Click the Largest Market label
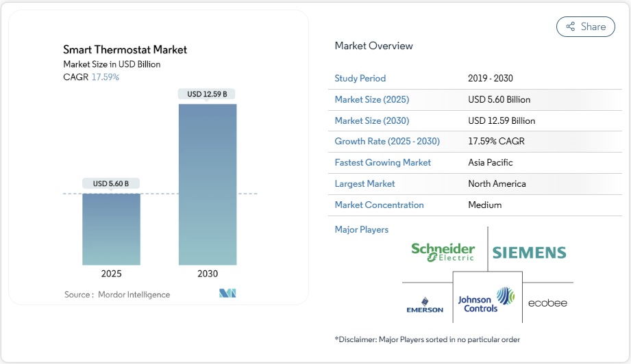The height and width of the screenshot is (364, 631). pyautogui.click(x=364, y=183)
